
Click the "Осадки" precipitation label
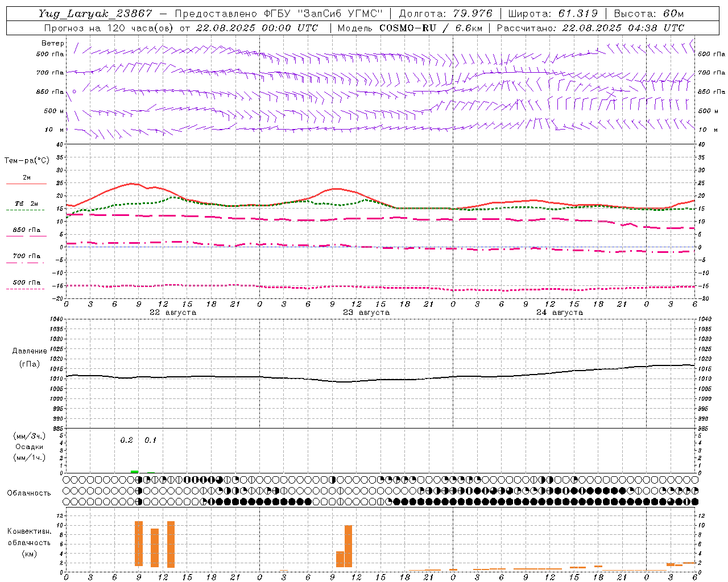coord(29,447)
